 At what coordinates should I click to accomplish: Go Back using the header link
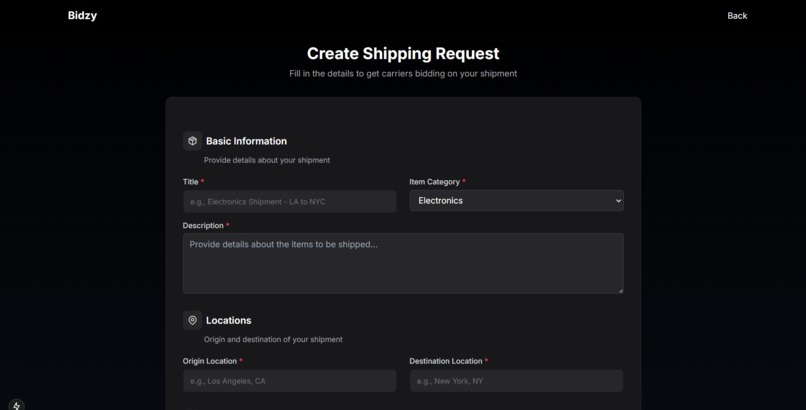click(x=737, y=16)
